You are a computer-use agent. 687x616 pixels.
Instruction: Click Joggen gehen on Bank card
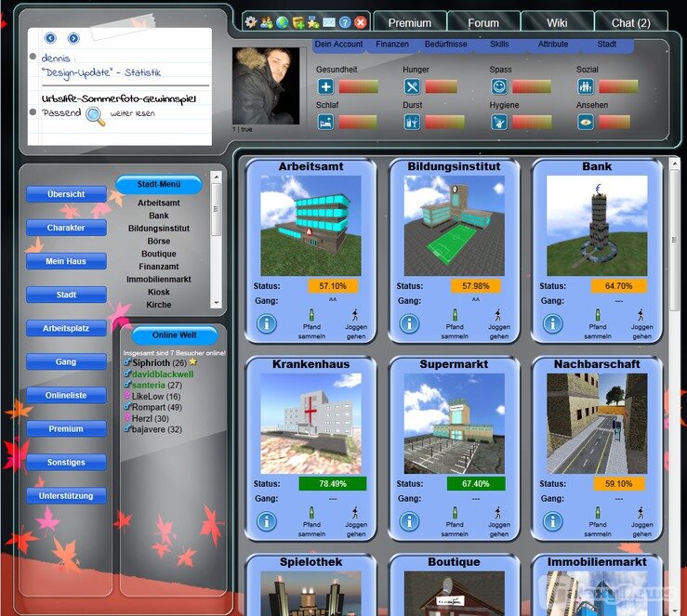pyautogui.click(x=641, y=324)
